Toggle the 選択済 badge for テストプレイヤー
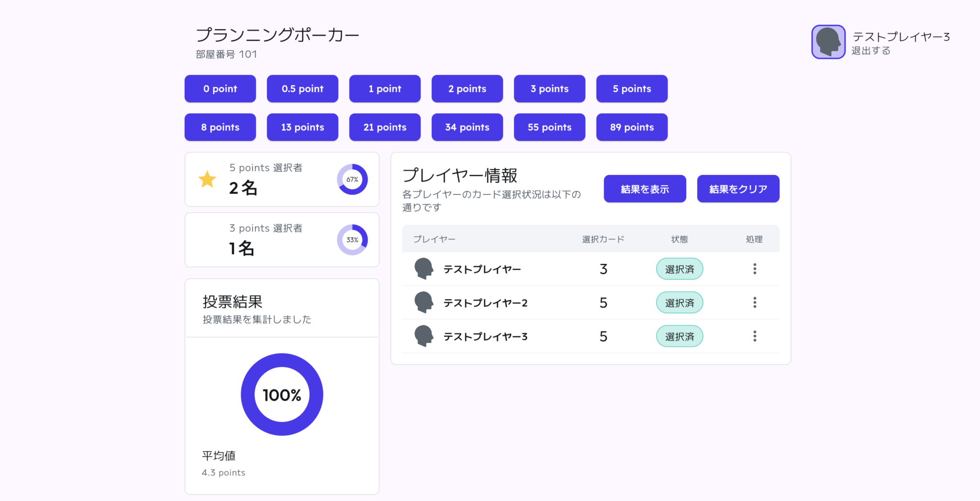Screen dimensions: 980x501 (679, 269)
